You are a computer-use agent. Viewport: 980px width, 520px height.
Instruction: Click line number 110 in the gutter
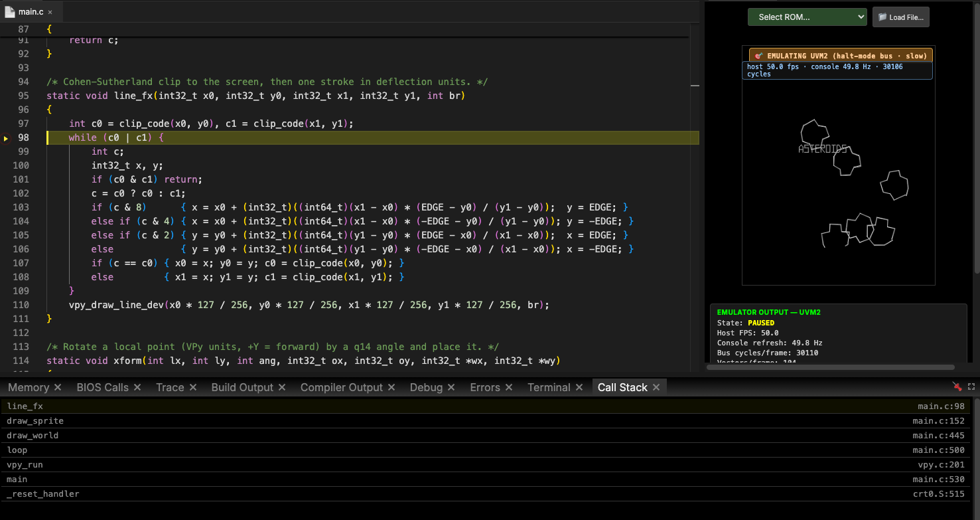[x=21, y=305]
